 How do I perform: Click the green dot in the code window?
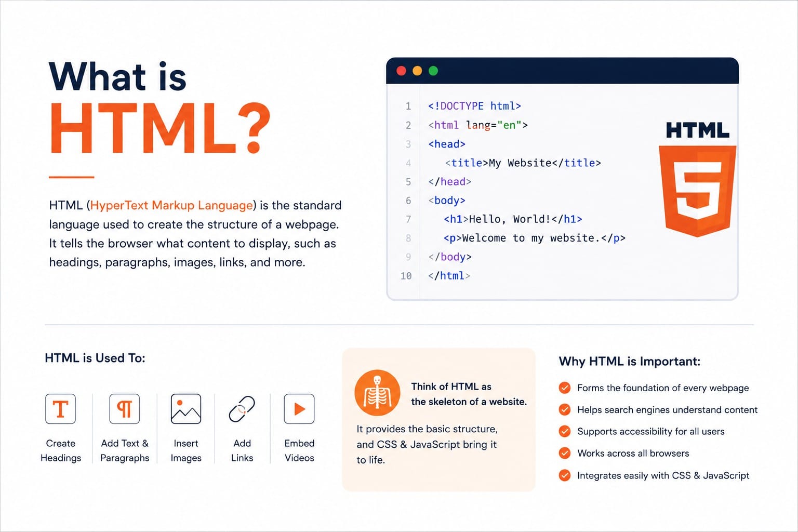click(x=433, y=71)
